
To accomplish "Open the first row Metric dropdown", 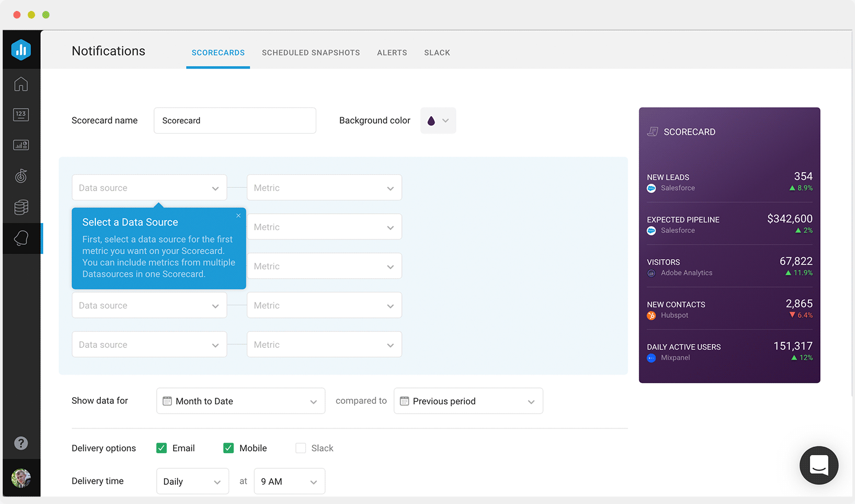I will (324, 188).
